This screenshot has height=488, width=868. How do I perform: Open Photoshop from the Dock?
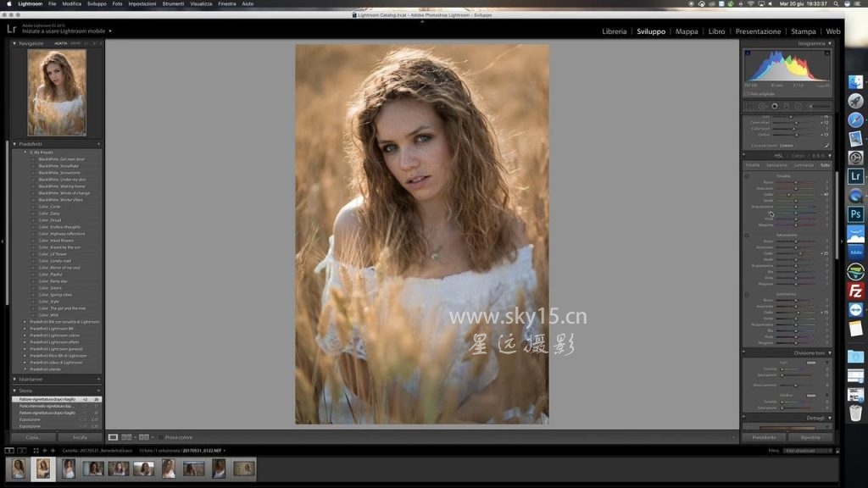pos(855,214)
